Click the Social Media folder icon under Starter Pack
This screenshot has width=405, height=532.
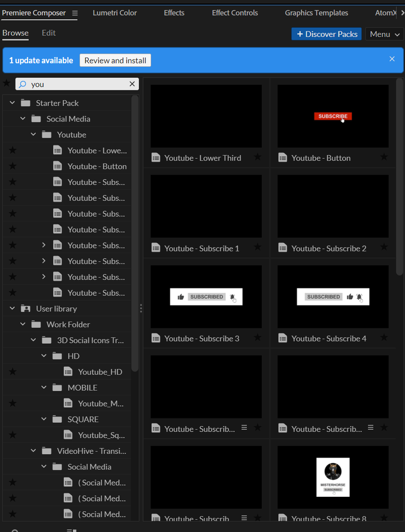[36, 119]
